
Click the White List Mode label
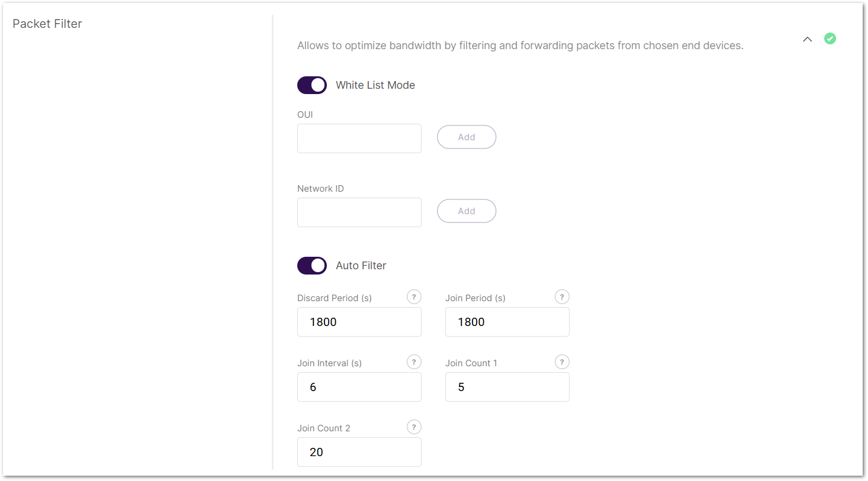(375, 85)
